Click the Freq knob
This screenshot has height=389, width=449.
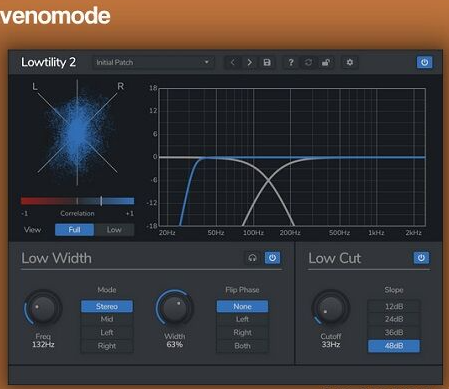[x=43, y=308]
